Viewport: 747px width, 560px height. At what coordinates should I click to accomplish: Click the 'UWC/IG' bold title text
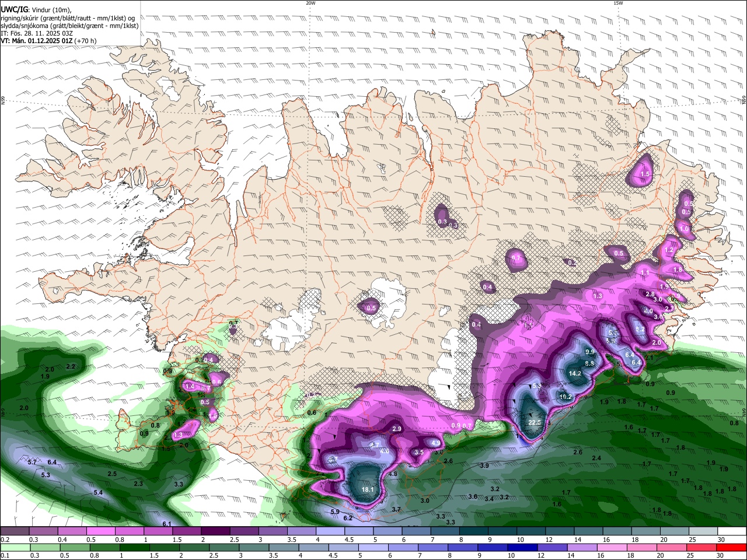click(14, 9)
